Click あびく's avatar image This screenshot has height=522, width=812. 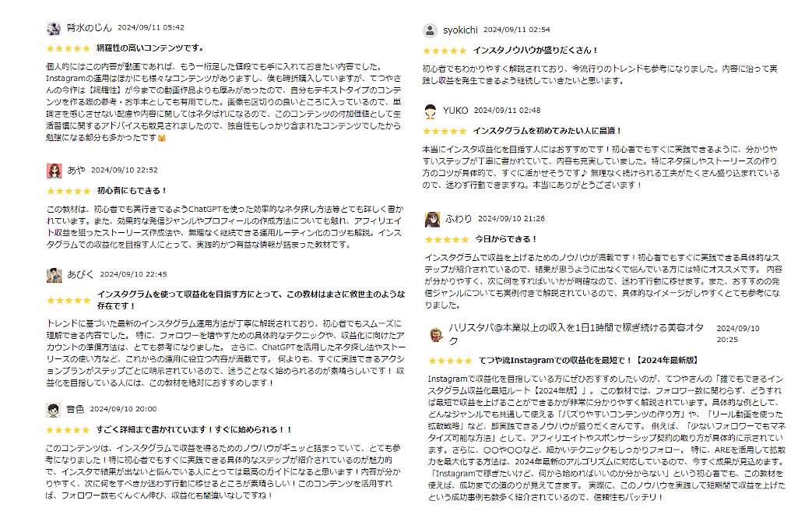tap(54, 275)
